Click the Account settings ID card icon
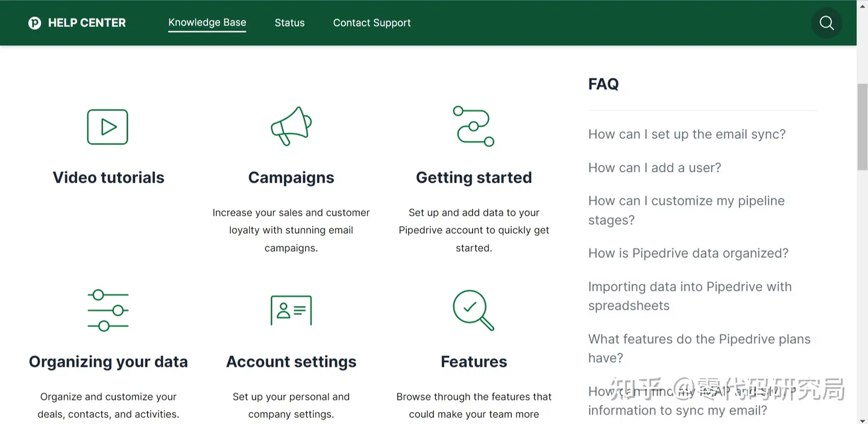This screenshot has width=868, height=424. pyautogui.click(x=291, y=310)
